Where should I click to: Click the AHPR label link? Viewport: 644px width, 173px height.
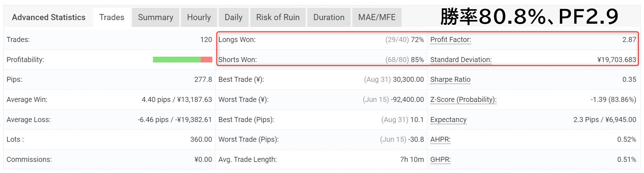[440, 139]
